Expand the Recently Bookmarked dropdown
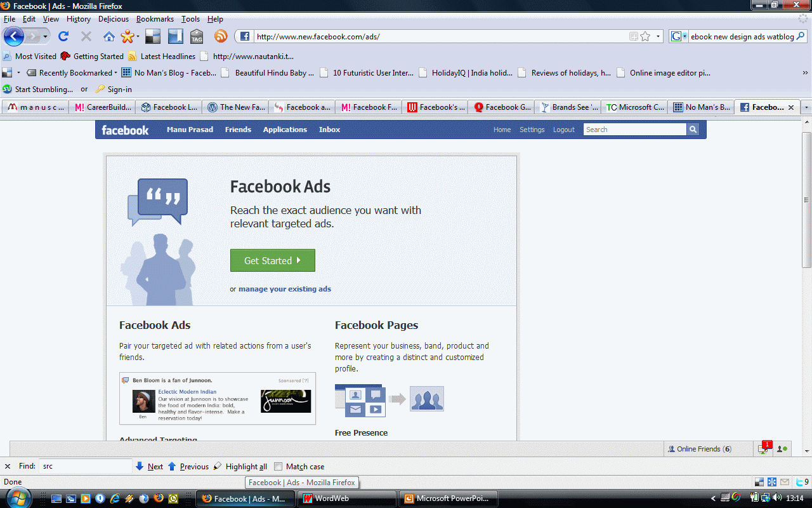Screen dimensions: 812x508 coord(115,73)
